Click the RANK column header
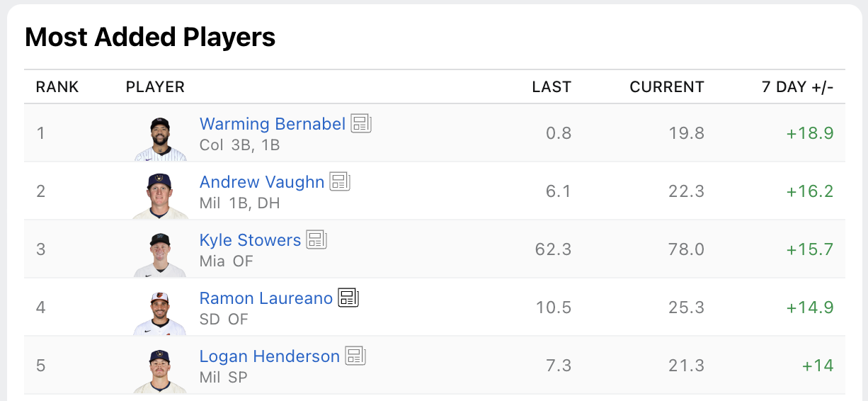868x401 pixels. coord(57,87)
